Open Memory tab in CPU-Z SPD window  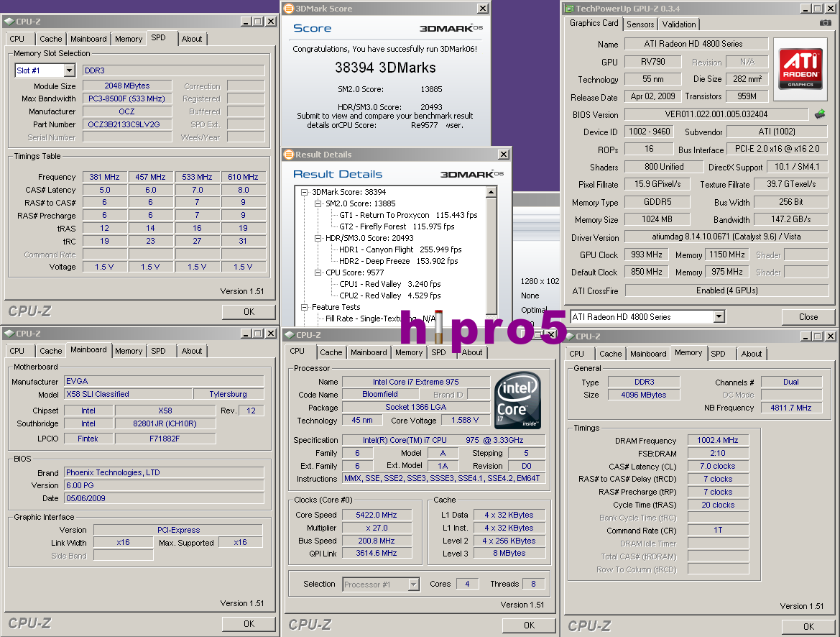(129, 39)
